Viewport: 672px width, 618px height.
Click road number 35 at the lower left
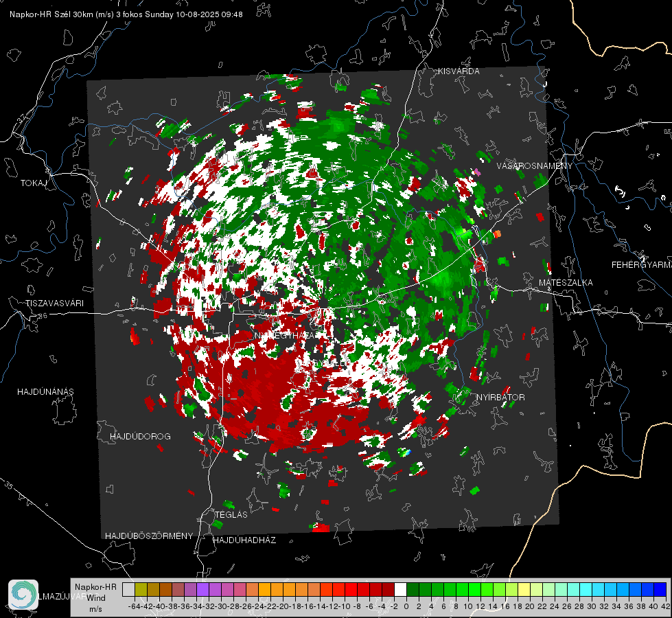[x=9, y=485]
